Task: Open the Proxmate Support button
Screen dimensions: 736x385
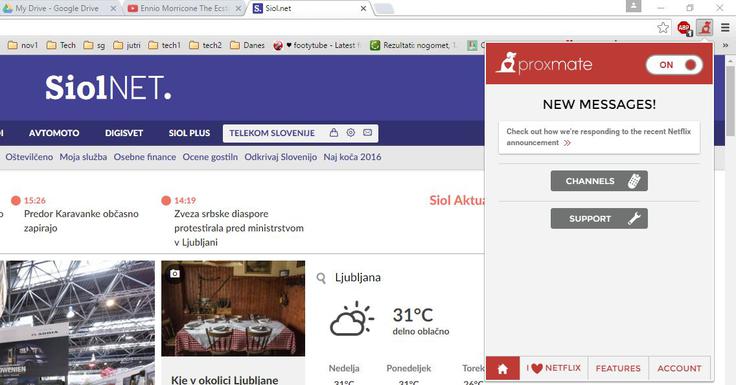Action: 599,219
